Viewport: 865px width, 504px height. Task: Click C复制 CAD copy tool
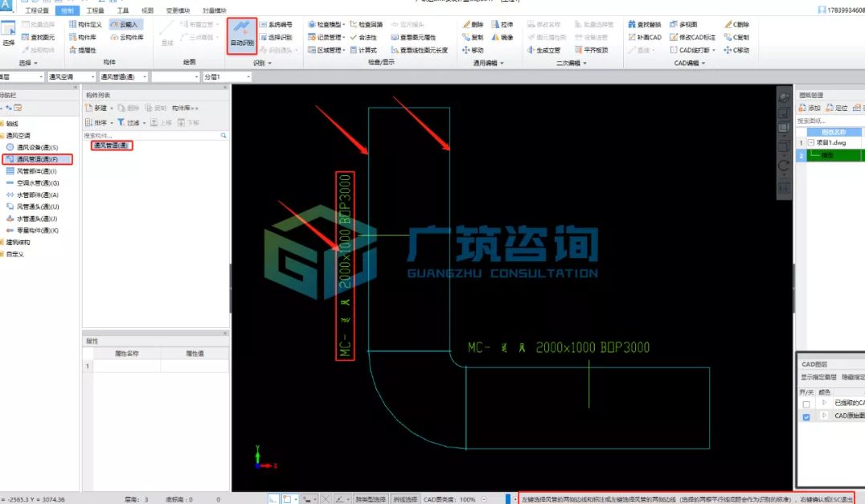click(736, 37)
